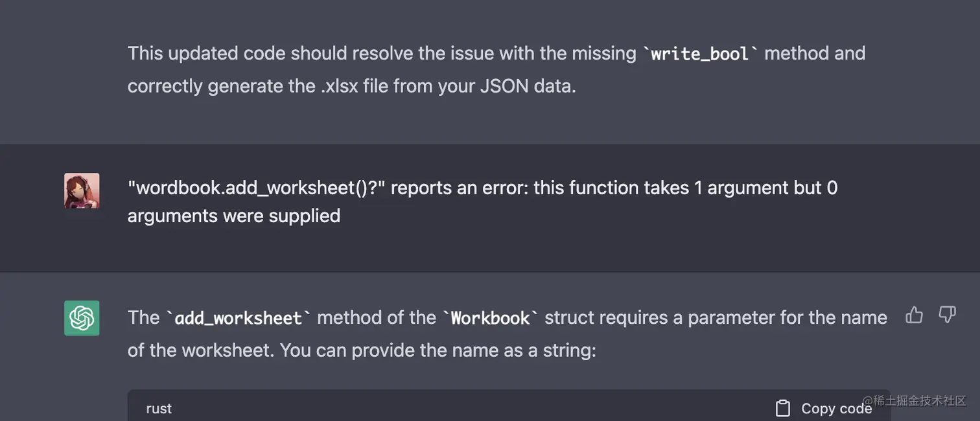Image resolution: width=980 pixels, height=421 pixels.
Task: Click the clipboard icon beside Copy code
Action: click(783, 408)
